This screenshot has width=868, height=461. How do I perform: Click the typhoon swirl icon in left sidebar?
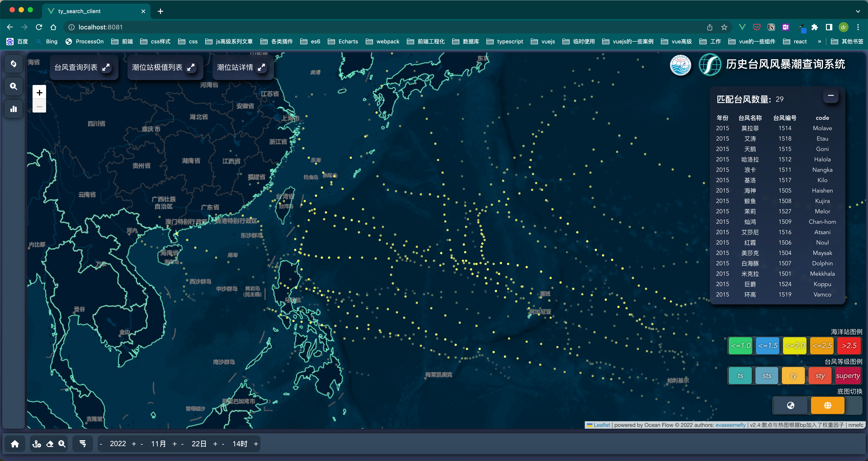14,64
